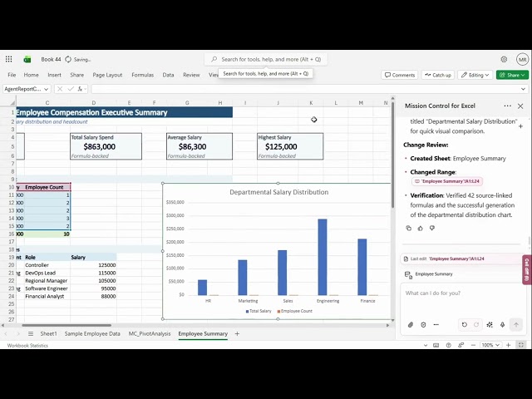
Task: Redo the agent change
Action: click(476, 325)
